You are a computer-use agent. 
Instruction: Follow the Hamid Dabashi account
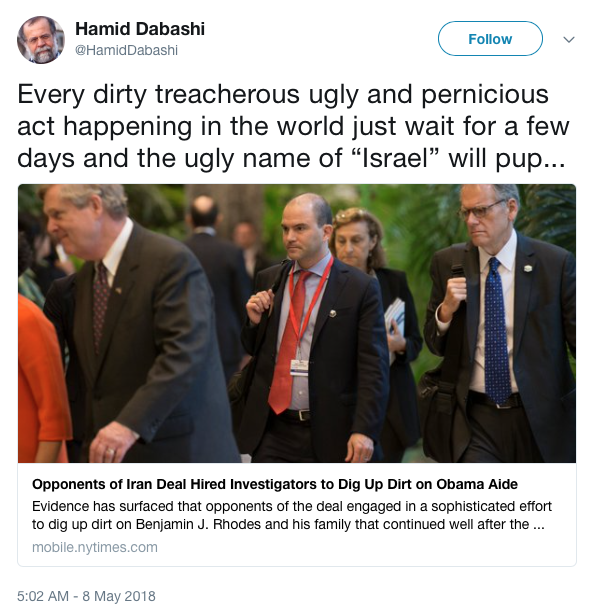tap(490, 39)
